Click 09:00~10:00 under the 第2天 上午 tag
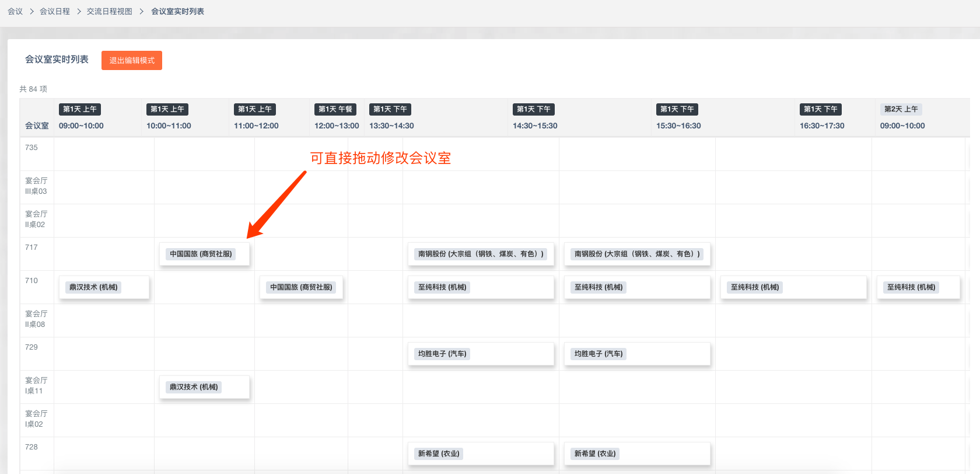 902,126
